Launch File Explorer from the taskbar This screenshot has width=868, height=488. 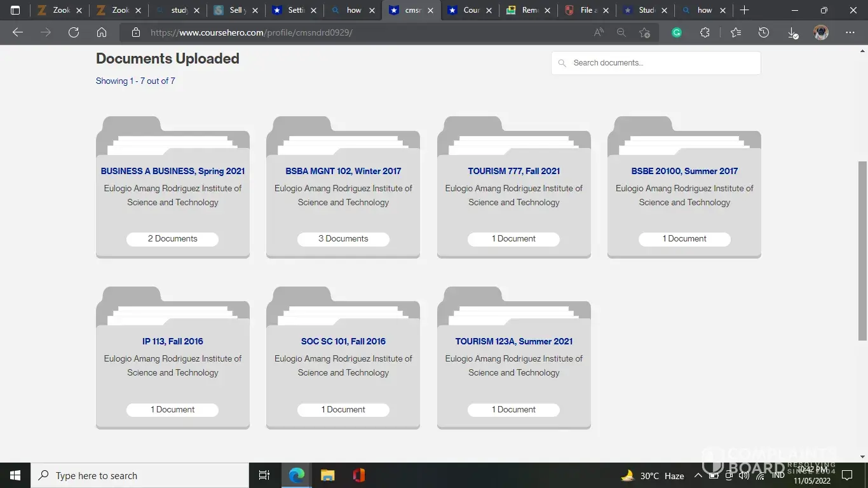tap(327, 475)
